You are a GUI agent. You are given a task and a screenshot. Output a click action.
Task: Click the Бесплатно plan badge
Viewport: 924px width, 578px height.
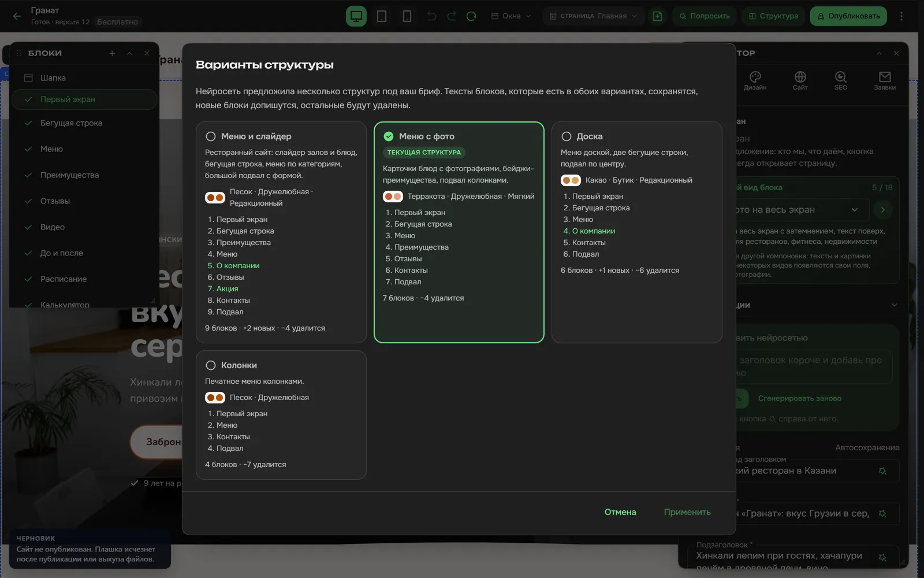coord(118,22)
